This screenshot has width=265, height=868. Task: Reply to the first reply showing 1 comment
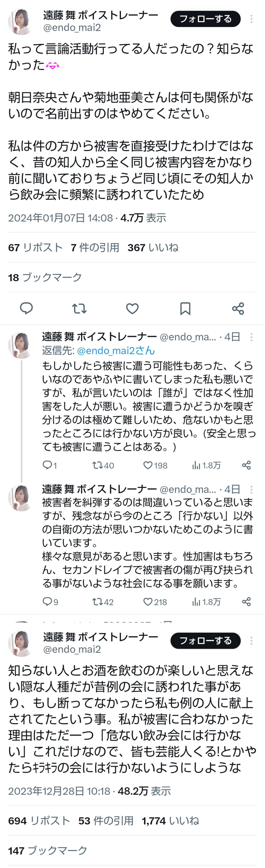click(47, 465)
